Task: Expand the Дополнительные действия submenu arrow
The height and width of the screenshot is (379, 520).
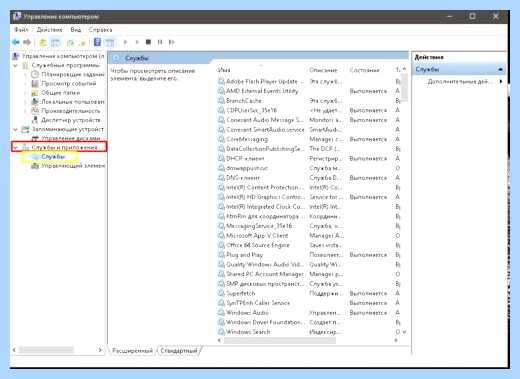Action: (501, 81)
